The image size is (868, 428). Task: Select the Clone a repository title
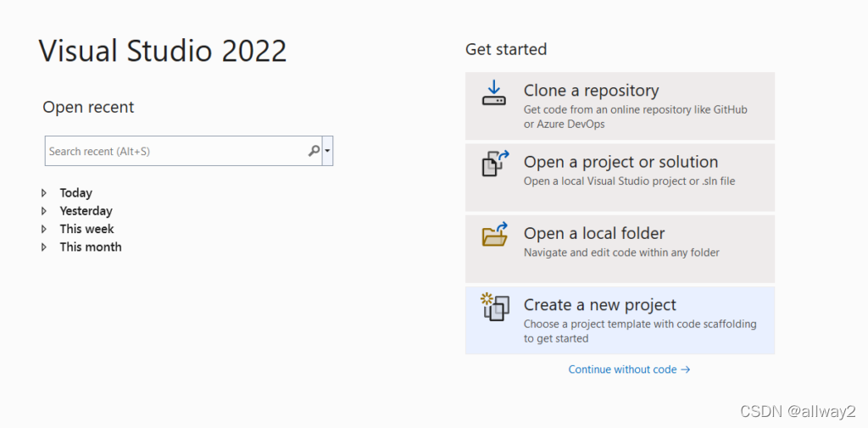click(x=591, y=91)
